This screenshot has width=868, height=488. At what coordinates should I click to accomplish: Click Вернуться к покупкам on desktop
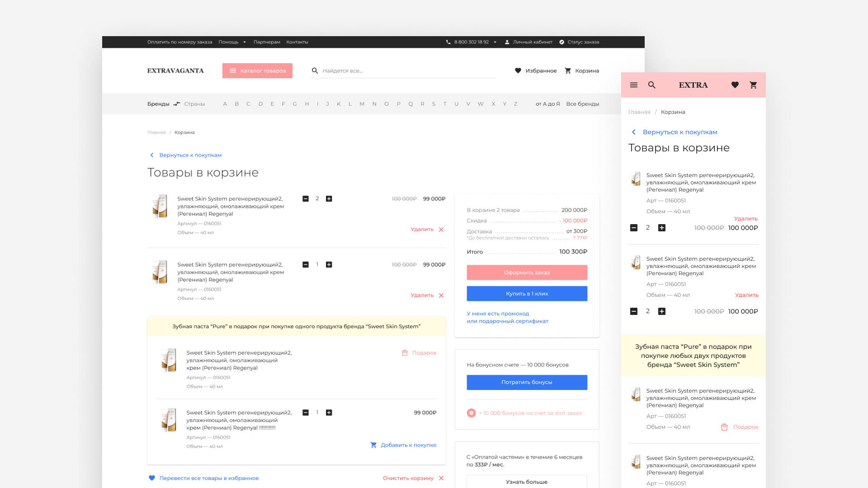pos(190,155)
